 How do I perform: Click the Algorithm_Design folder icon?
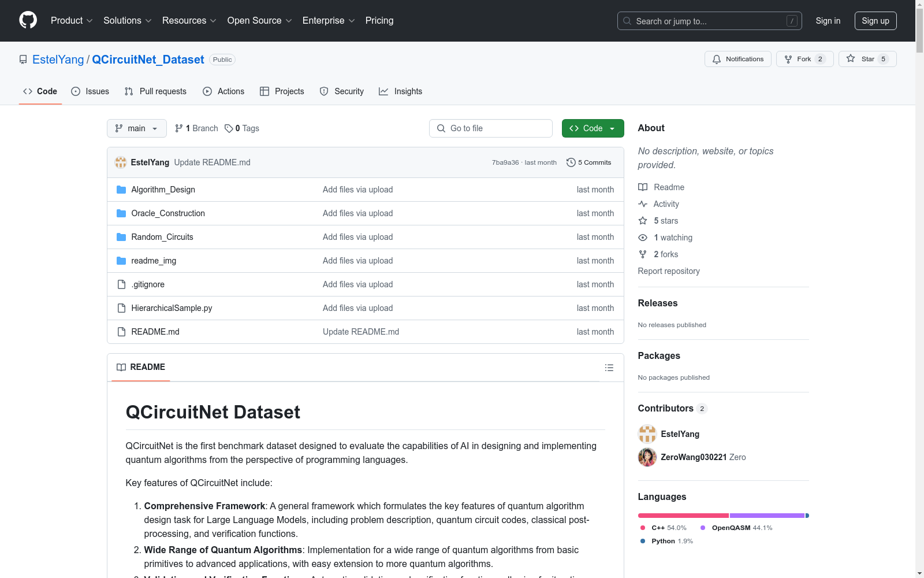tap(121, 190)
